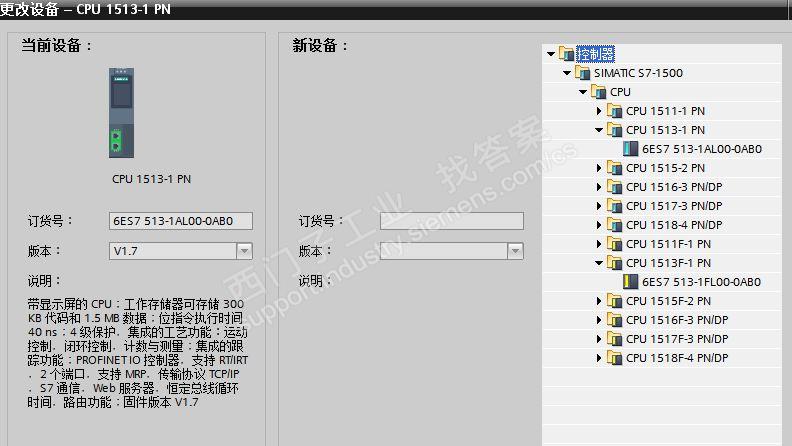Viewport: 792px width, 446px height.
Task: Select the CPU 1511F-1 PN label
Action: click(668, 244)
